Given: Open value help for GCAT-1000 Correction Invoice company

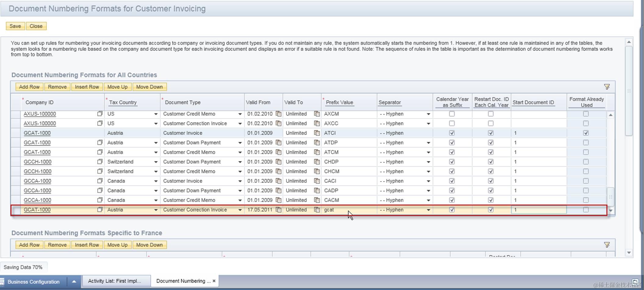Looking at the screenshot, I should (x=100, y=210).
